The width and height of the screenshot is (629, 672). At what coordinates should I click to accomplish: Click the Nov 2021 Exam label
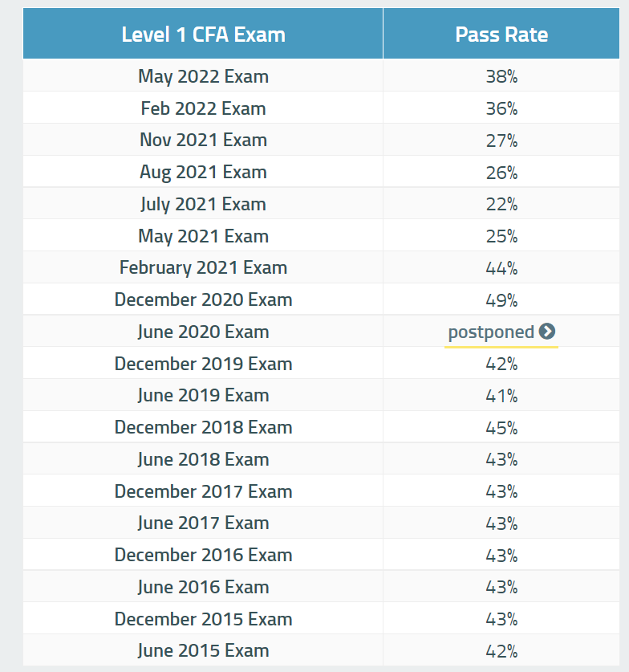(203, 140)
